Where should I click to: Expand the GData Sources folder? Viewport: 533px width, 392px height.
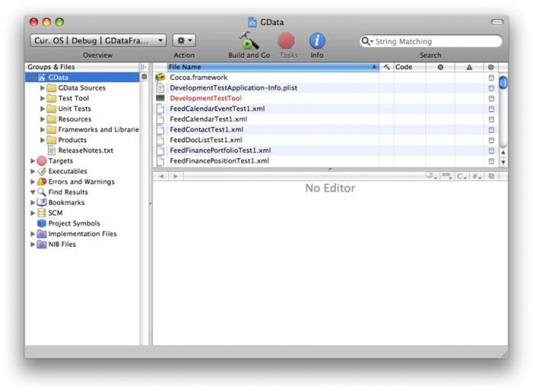[42, 88]
